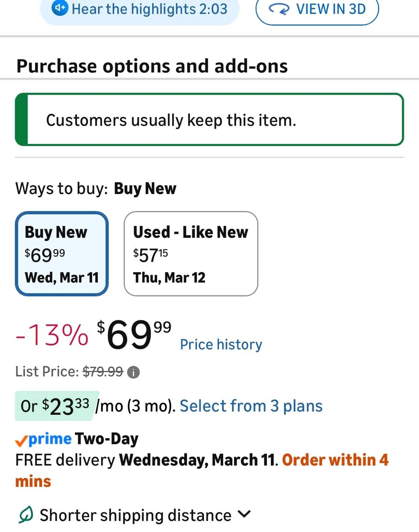Click the Order within 4 mins text
The image size is (419, 532).
[335, 460]
